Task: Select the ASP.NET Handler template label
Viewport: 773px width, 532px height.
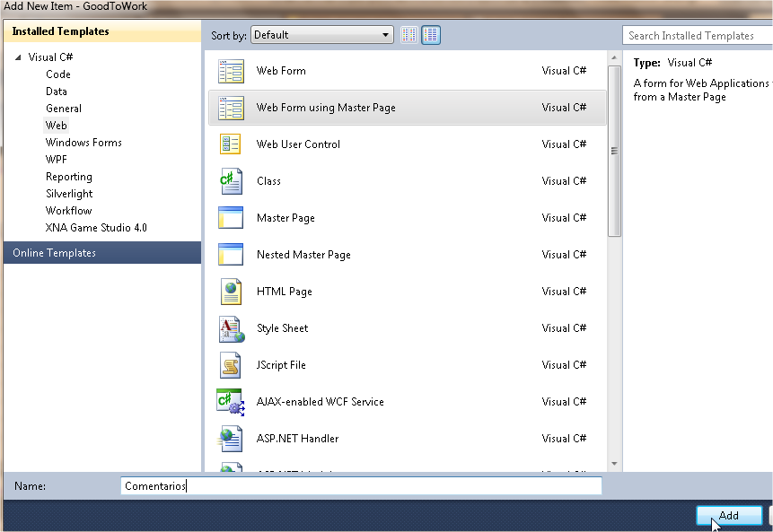Action: [x=297, y=439]
